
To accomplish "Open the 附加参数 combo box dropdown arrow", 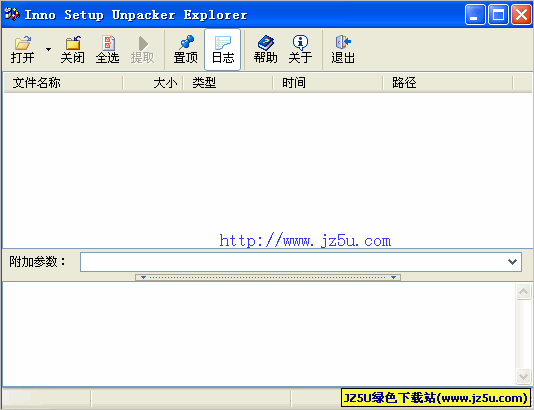I will coord(512,262).
